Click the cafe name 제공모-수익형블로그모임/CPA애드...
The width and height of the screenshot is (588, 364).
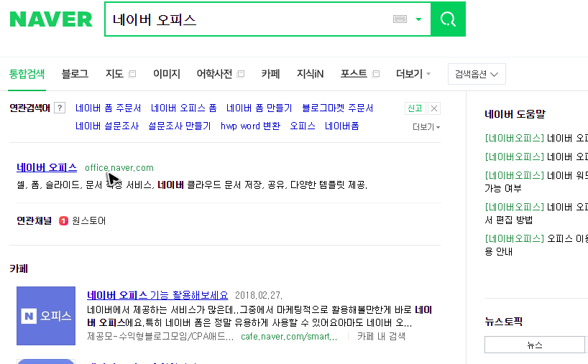(x=160, y=336)
